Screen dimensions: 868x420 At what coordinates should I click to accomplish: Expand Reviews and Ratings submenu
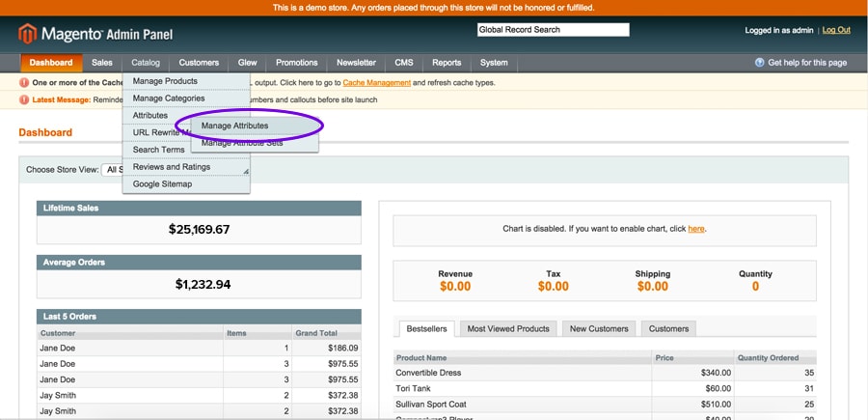click(x=186, y=167)
